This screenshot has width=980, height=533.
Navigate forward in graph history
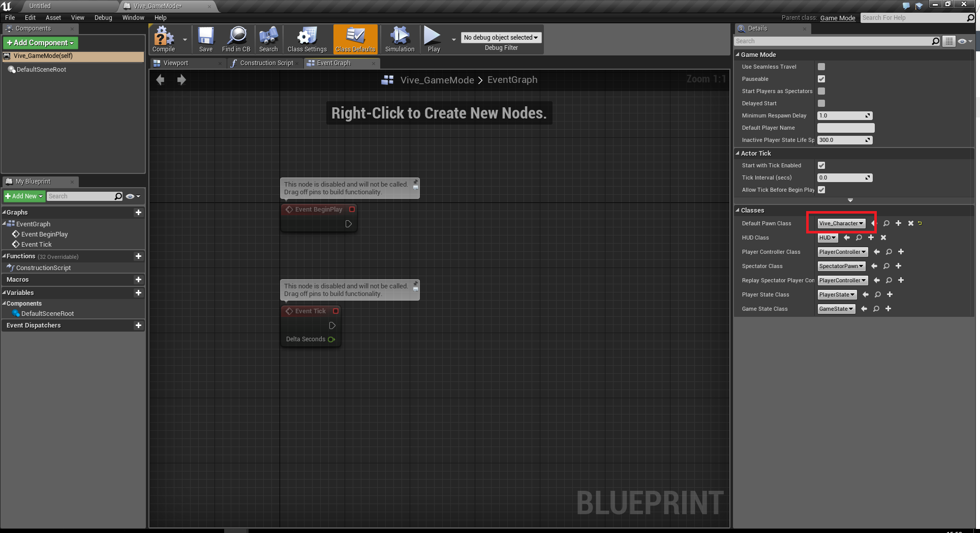pyautogui.click(x=181, y=80)
